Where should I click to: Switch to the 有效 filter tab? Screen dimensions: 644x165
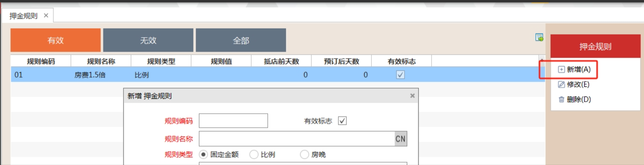pos(56,40)
